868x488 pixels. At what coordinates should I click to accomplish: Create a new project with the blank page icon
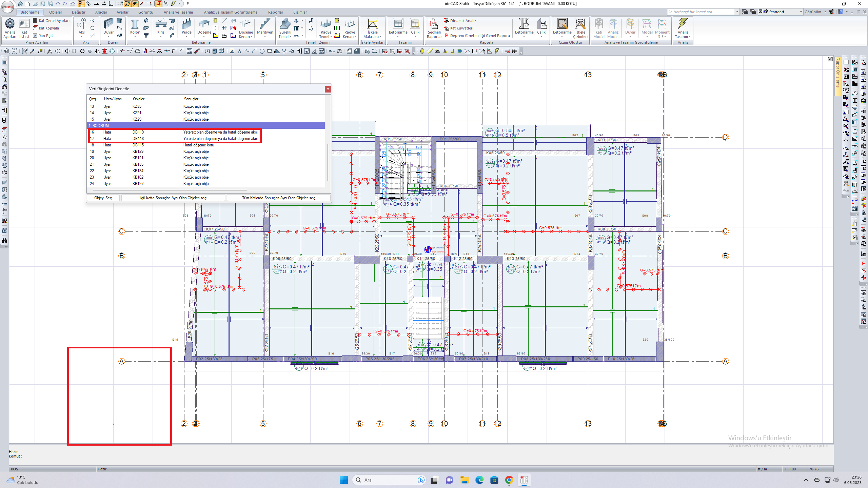click(28, 4)
